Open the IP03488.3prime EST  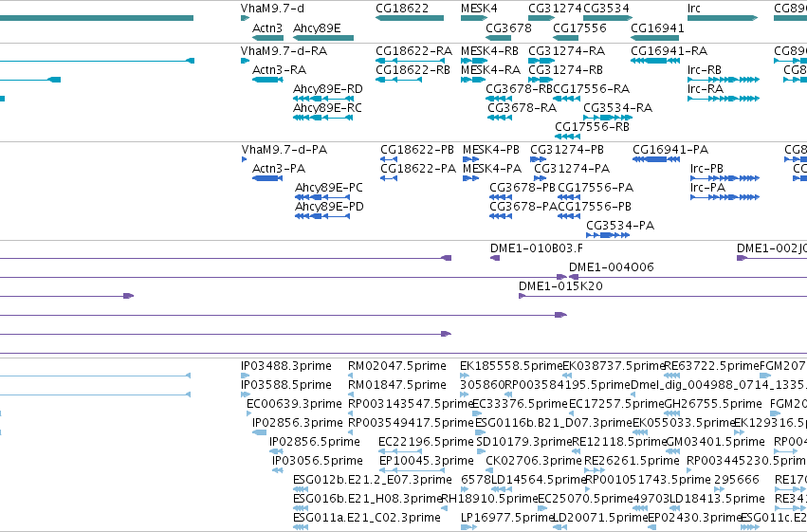(x=244, y=376)
